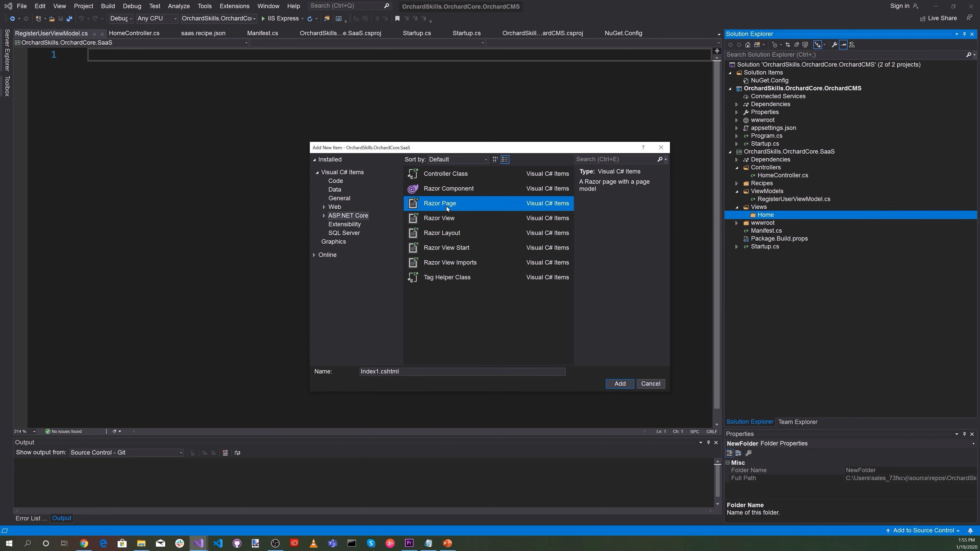The width and height of the screenshot is (980, 551).
Task: Select Tag Helper Class template
Action: click(x=488, y=278)
